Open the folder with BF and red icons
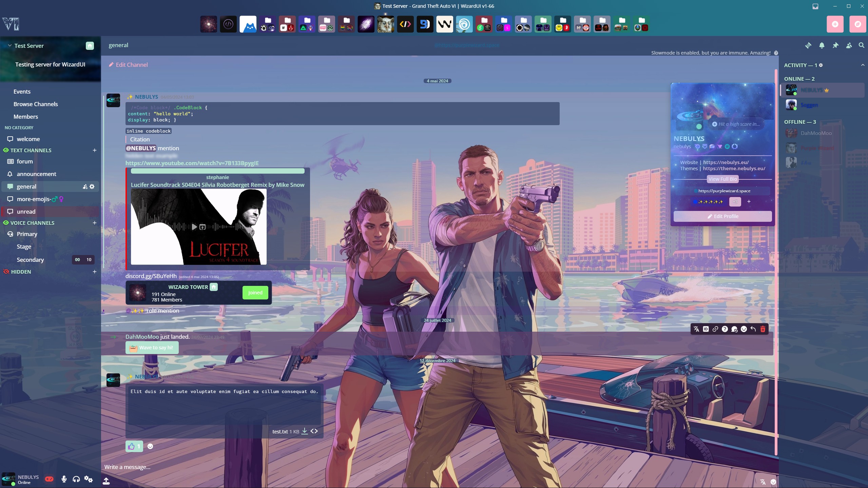 coord(287,24)
